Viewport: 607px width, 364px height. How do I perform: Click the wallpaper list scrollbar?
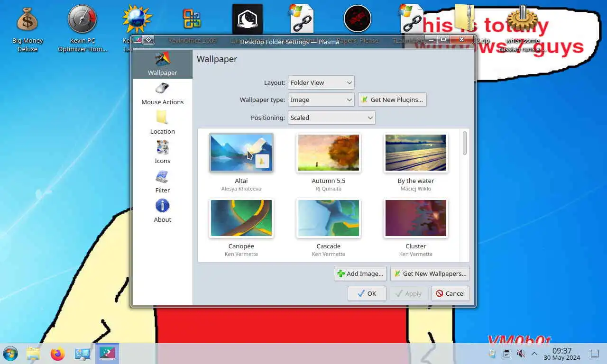(x=465, y=143)
